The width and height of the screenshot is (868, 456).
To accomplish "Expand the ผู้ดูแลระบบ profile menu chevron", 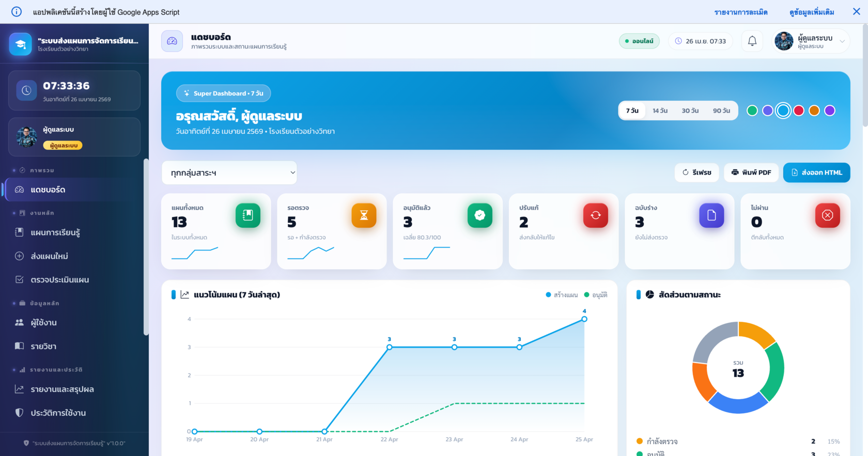I will [842, 41].
